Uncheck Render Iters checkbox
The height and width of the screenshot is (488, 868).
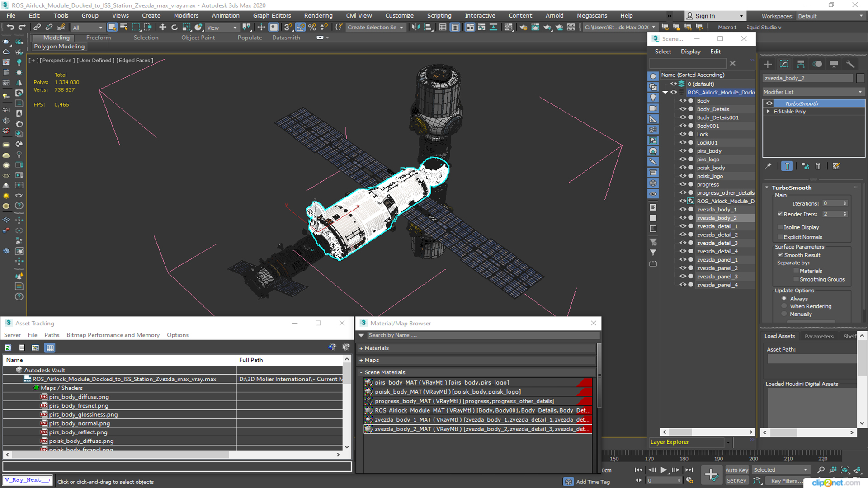click(x=780, y=214)
